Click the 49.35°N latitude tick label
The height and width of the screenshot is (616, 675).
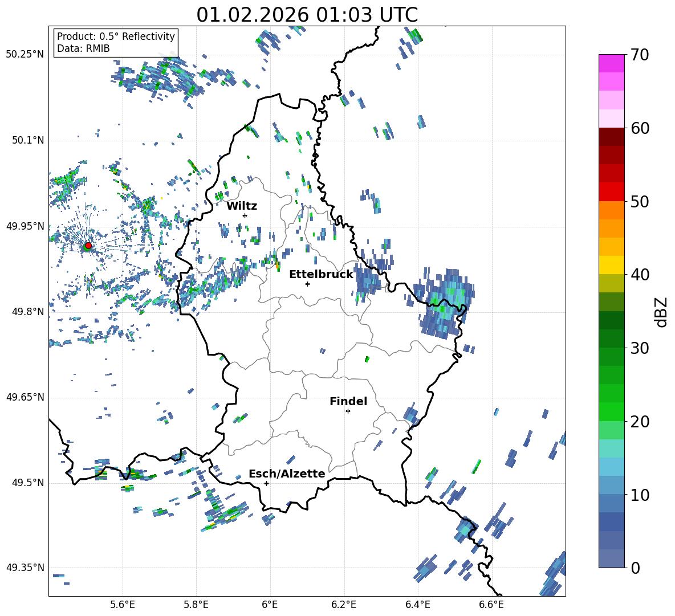[x=25, y=568]
